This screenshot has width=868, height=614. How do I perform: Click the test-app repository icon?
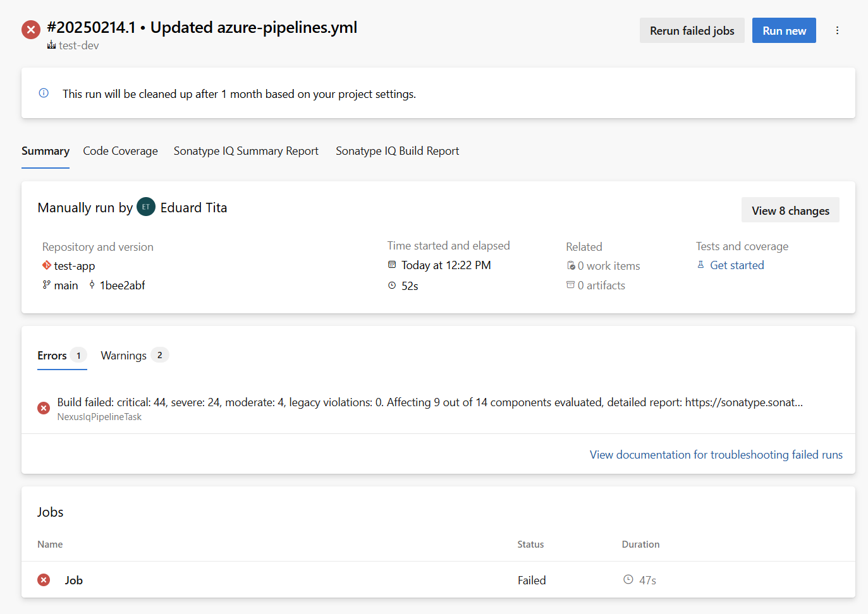click(x=46, y=265)
